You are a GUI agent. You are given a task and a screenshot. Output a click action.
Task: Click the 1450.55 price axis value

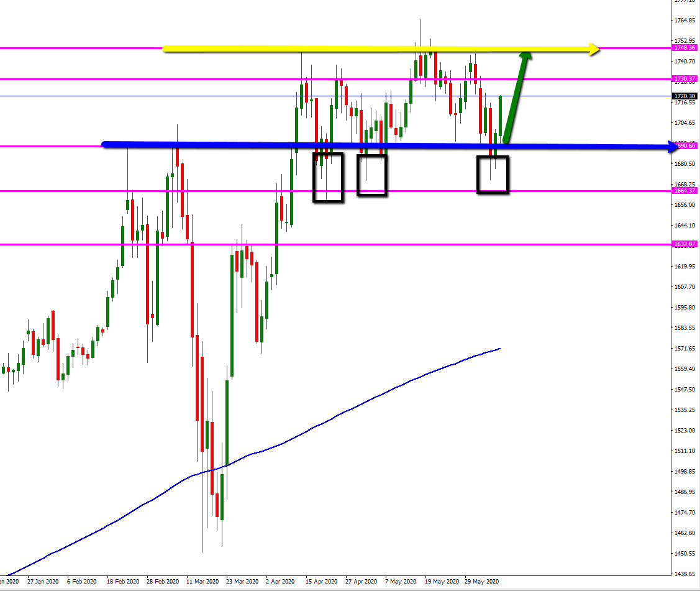(x=684, y=554)
